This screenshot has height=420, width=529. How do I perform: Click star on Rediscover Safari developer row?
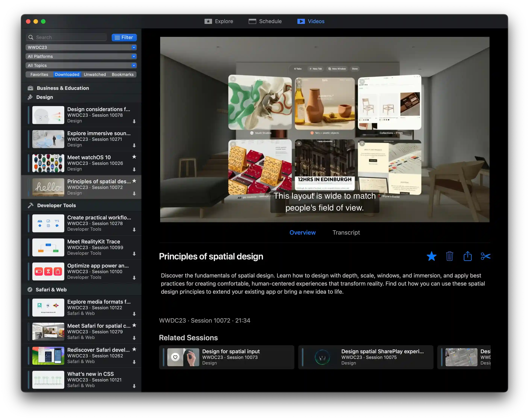tap(134, 349)
